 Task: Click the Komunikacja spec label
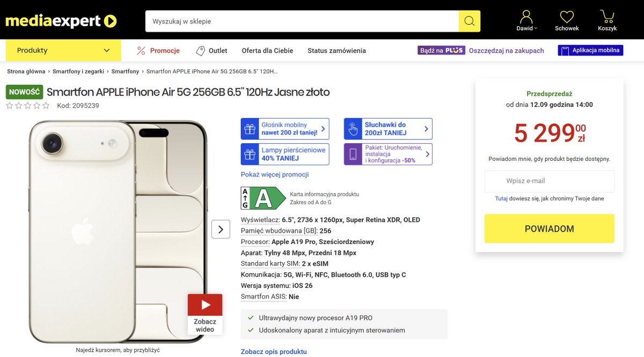(x=261, y=274)
